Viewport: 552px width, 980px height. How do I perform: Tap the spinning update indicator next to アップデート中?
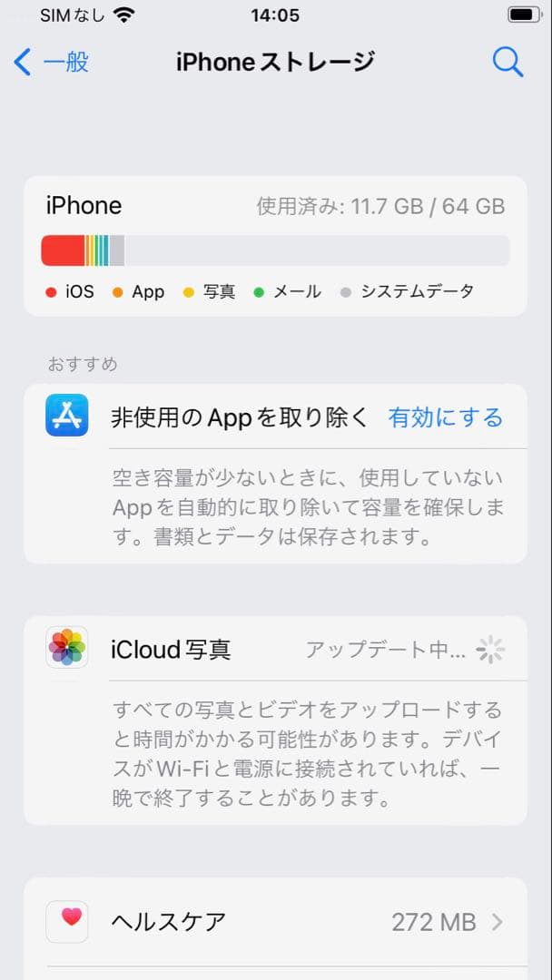(x=490, y=650)
